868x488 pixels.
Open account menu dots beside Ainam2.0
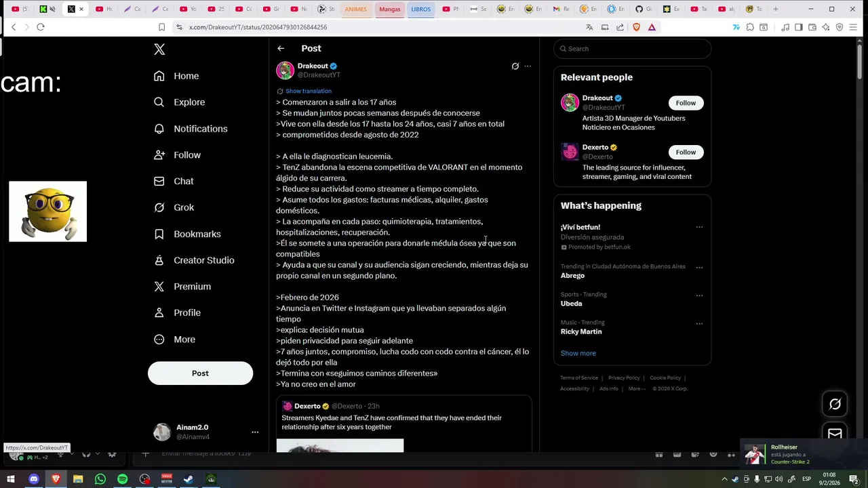pos(255,432)
